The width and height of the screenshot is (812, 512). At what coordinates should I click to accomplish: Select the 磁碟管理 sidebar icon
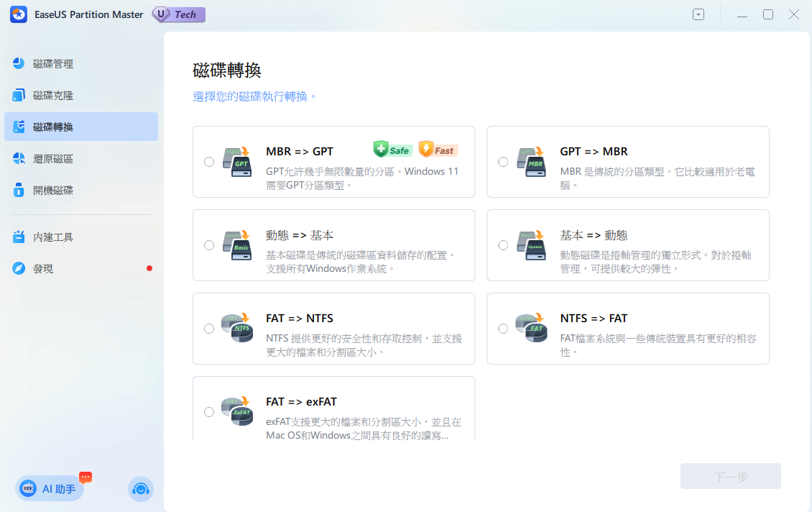pos(17,63)
